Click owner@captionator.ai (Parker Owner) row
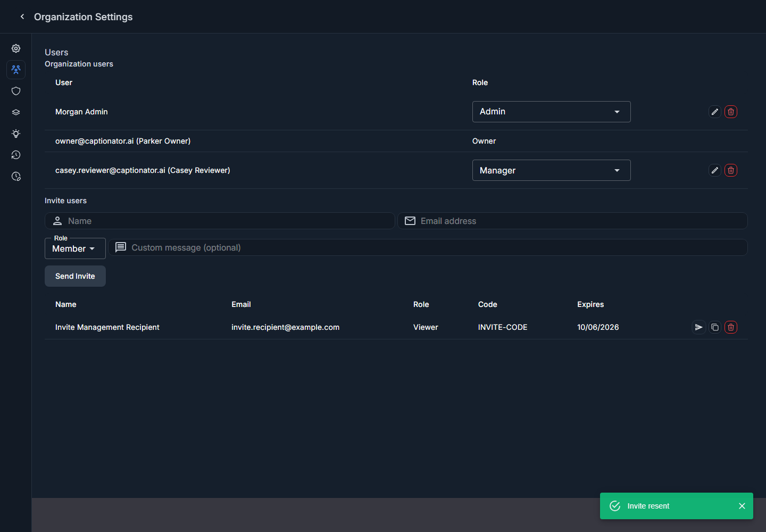 (x=396, y=141)
